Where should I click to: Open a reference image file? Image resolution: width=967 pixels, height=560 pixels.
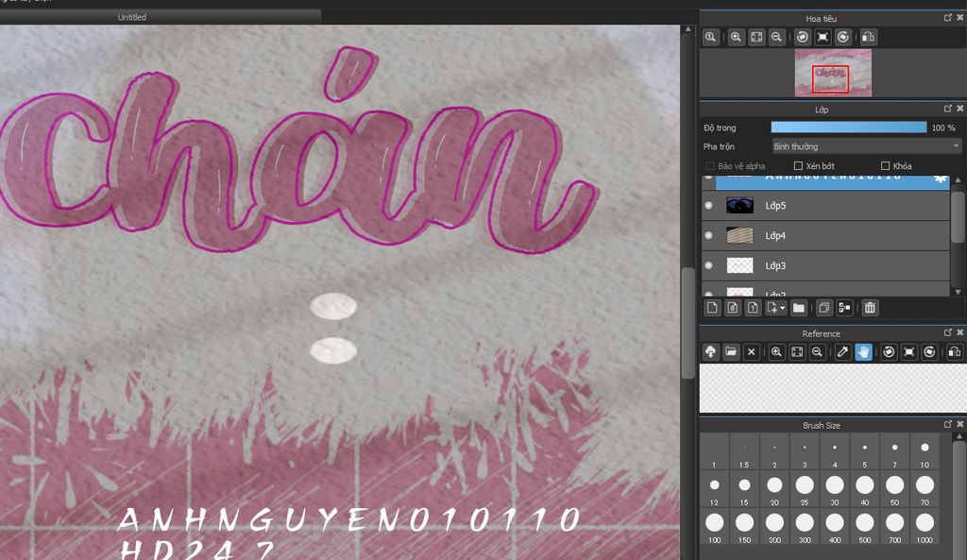point(731,351)
